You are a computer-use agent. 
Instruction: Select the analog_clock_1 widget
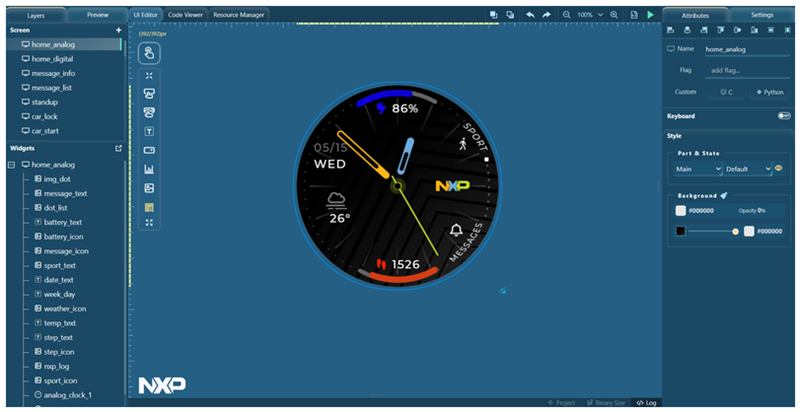pos(67,395)
